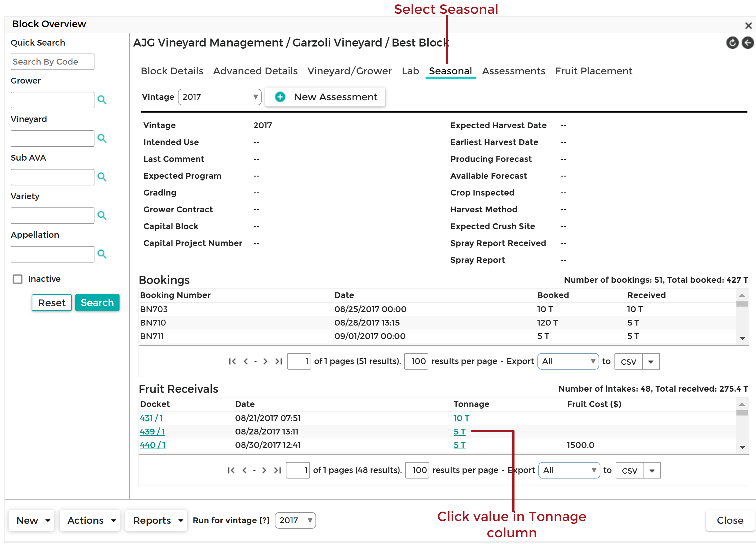This screenshot has height=544, width=756.
Task: Click the Variety input field
Action: [52, 215]
